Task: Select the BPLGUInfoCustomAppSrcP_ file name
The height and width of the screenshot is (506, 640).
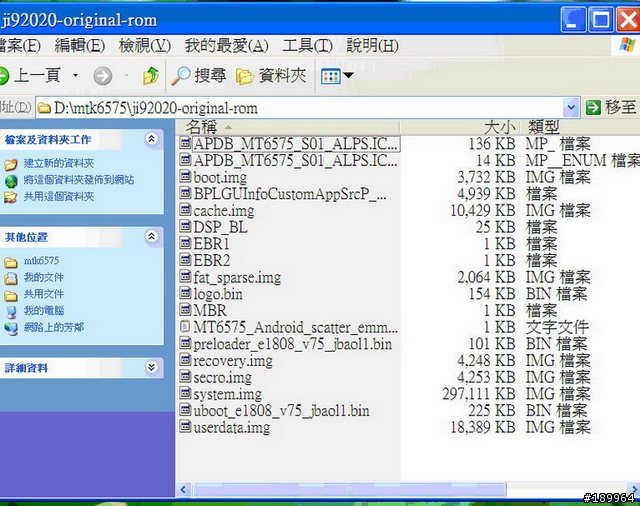Action: (x=290, y=193)
